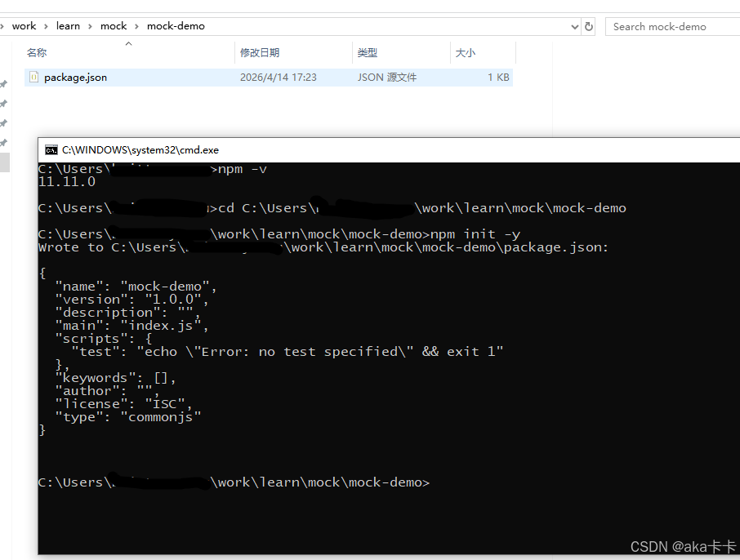Image resolution: width=740 pixels, height=560 pixels.
Task: Click type cell JSON 源文件
Action: pyautogui.click(x=387, y=78)
